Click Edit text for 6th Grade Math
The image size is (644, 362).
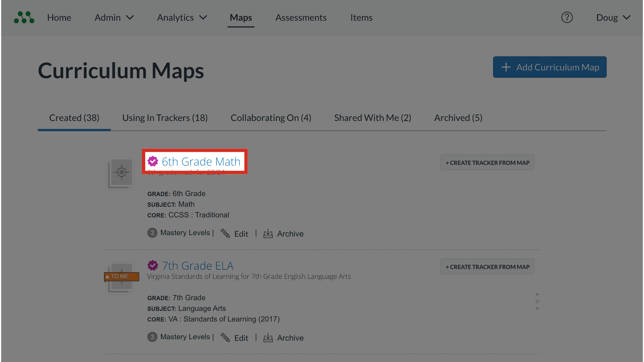(241, 234)
